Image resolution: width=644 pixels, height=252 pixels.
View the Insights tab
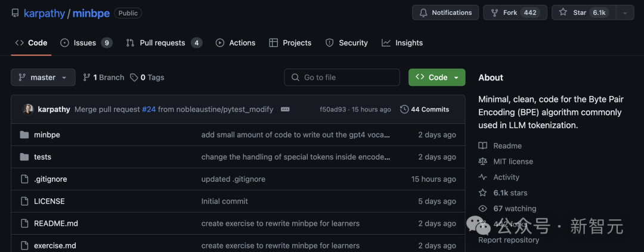[x=402, y=43]
